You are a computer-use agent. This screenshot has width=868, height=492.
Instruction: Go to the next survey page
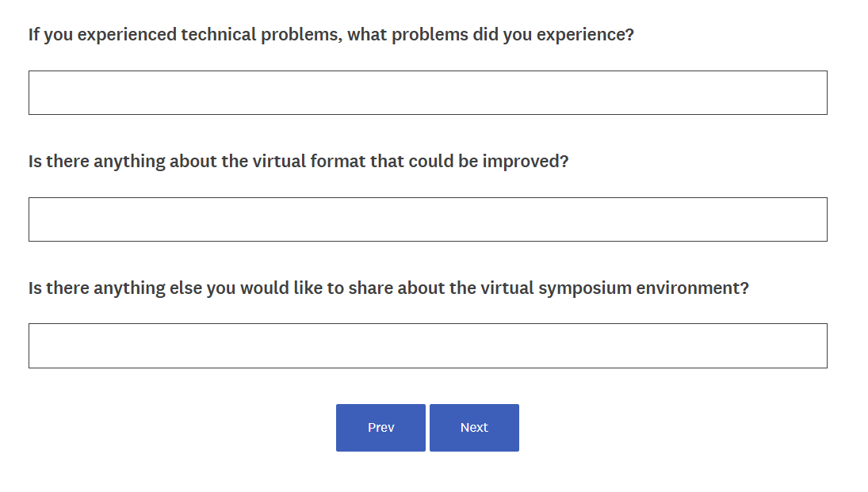click(474, 428)
